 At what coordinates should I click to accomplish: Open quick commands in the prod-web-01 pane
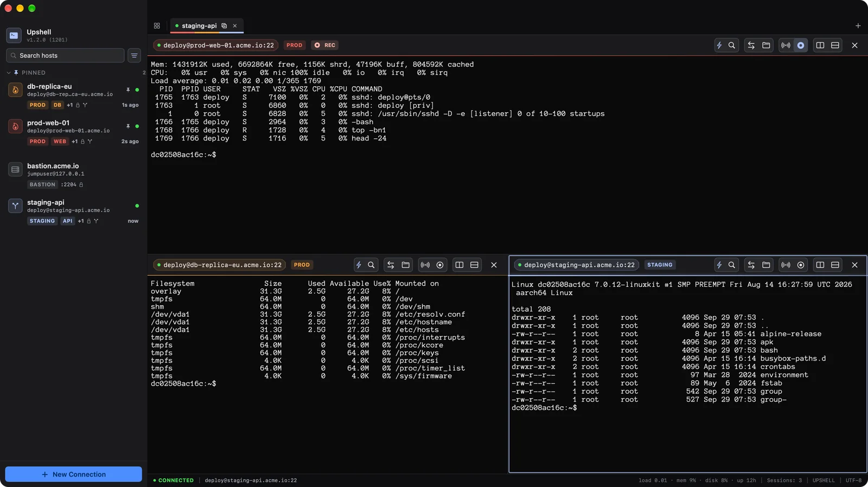coord(719,46)
